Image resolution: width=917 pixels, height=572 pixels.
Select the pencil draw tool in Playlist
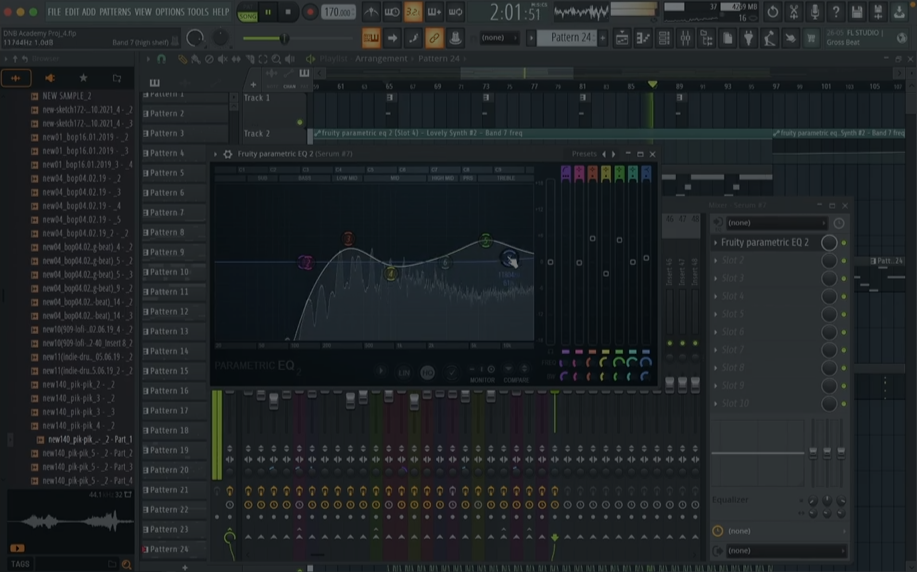(x=182, y=59)
